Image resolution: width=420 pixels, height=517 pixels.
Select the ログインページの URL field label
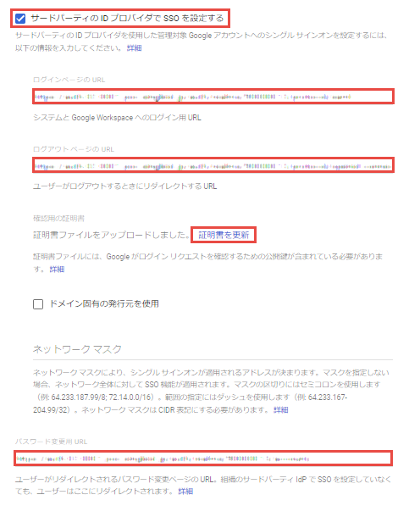click(x=69, y=80)
